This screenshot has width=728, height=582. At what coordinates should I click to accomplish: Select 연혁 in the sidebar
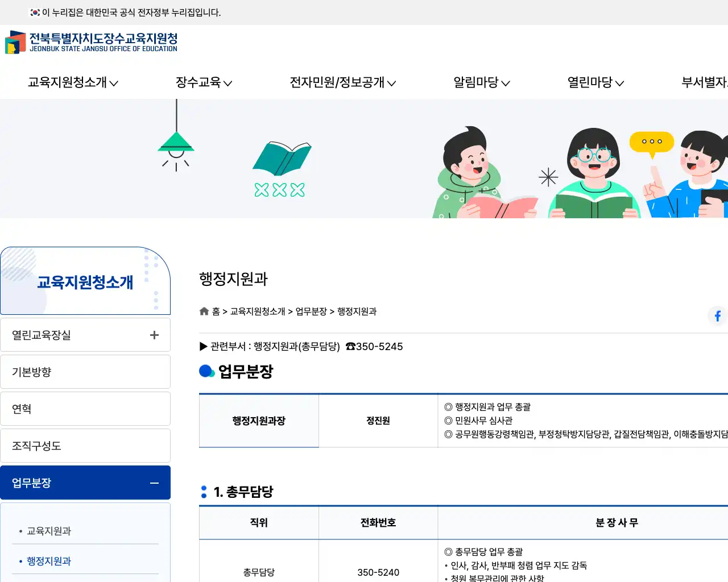click(x=85, y=409)
